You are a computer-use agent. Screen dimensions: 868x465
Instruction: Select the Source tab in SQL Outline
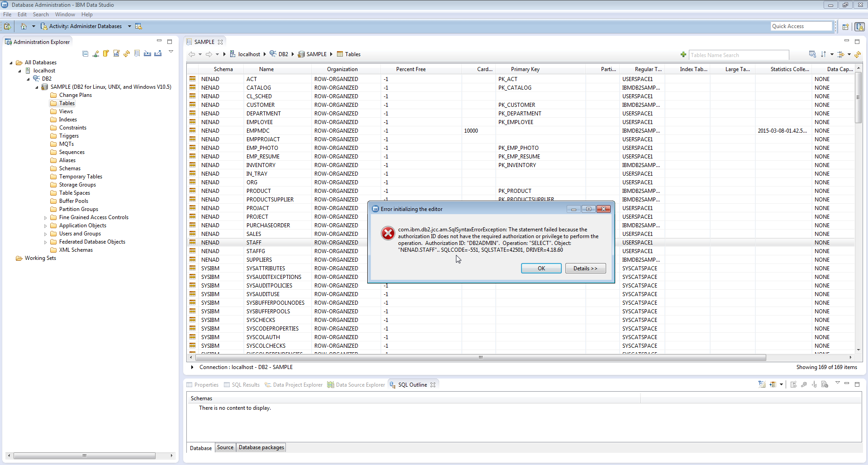[225, 447]
